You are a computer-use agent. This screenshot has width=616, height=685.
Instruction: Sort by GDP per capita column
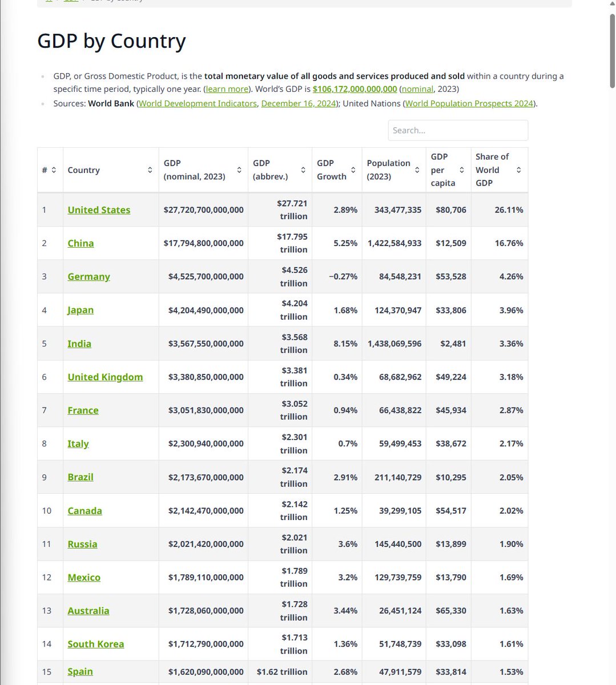tap(462, 170)
